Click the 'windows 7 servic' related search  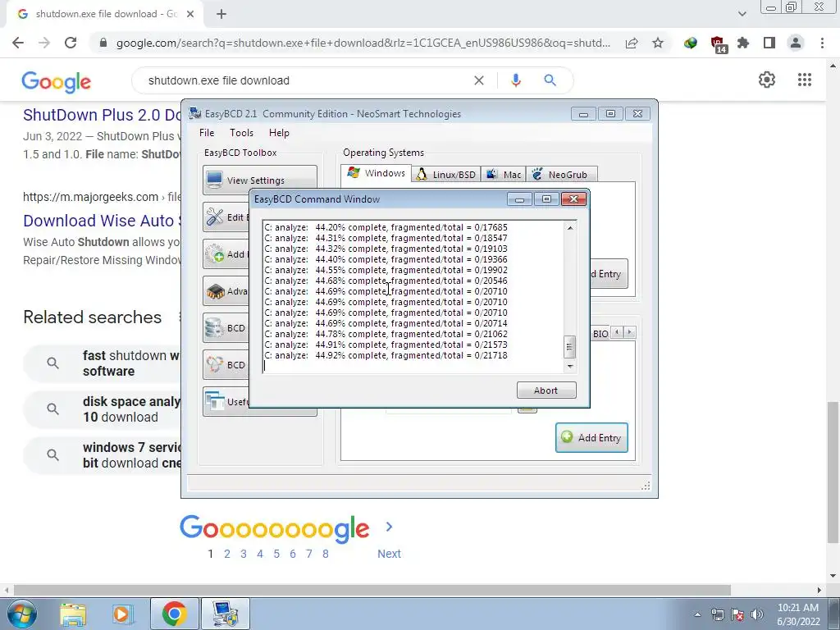click(x=102, y=455)
